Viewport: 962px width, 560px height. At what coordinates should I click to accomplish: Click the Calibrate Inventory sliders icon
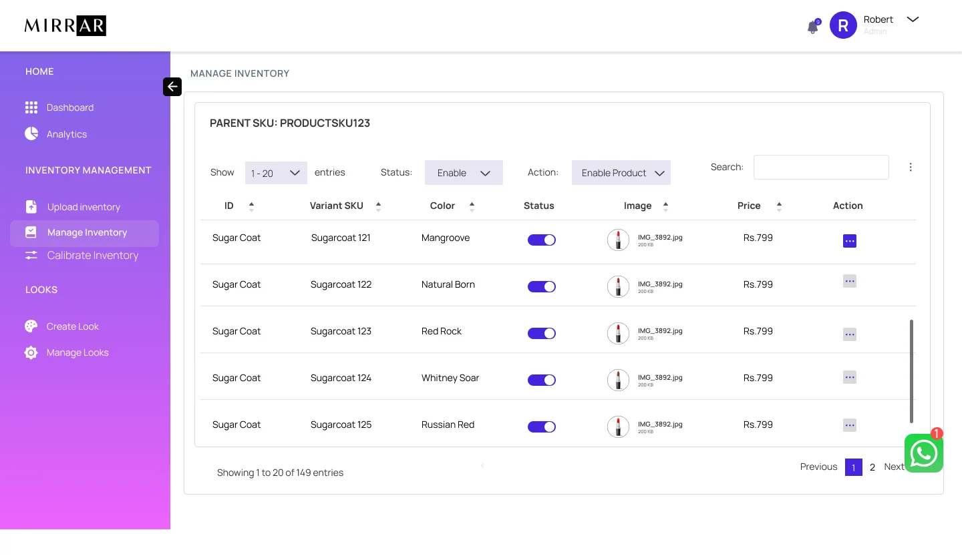(31, 255)
